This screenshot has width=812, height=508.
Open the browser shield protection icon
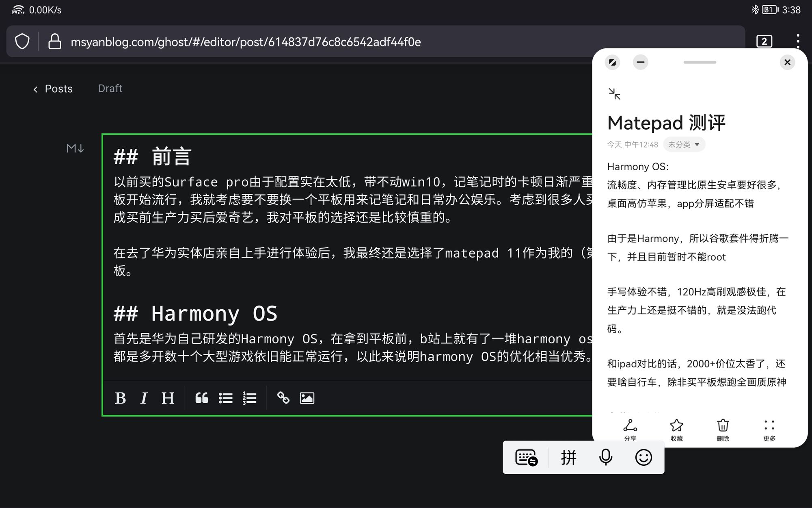click(22, 41)
